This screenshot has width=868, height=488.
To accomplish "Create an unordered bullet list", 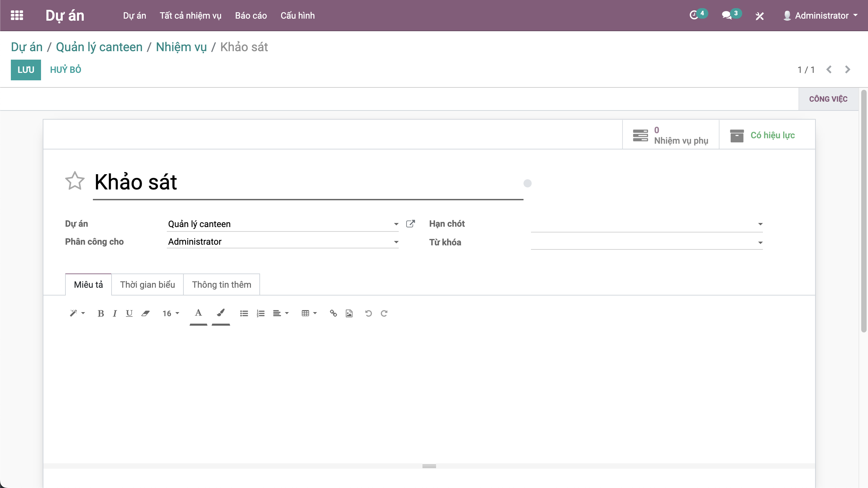I will (244, 313).
